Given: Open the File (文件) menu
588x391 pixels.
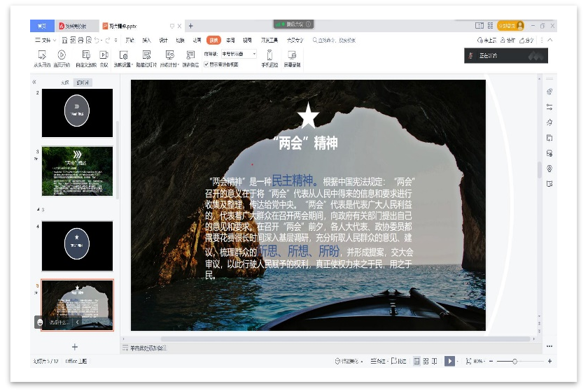Looking at the screenshot, I should (x=43, y=41).
